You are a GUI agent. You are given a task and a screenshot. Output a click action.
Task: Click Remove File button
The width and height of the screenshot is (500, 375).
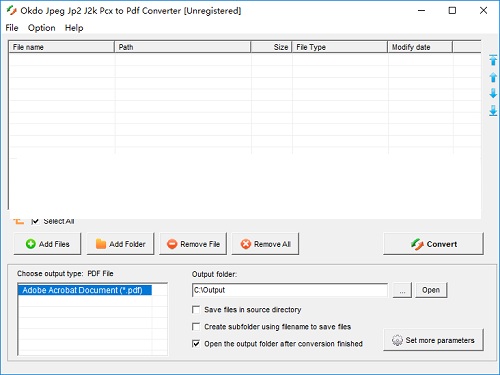pos(193,244)
